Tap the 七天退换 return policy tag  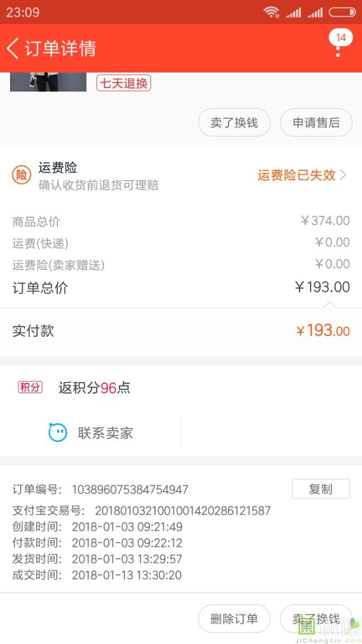click(124, 84)
